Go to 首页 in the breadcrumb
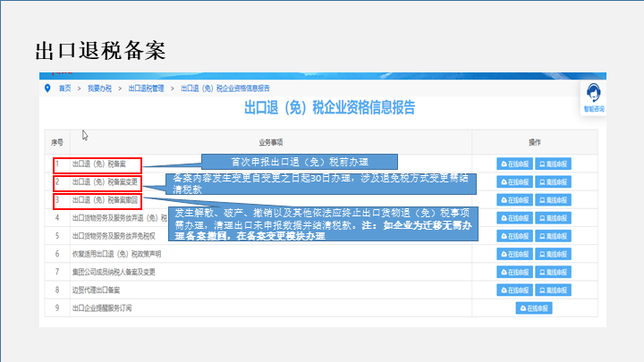644x362 pixels. pyautogui.click(x=65, y=88)
